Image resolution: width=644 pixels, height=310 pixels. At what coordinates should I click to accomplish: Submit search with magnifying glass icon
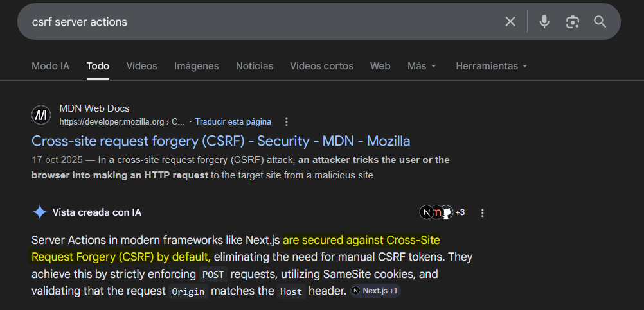tap(600, 22)
